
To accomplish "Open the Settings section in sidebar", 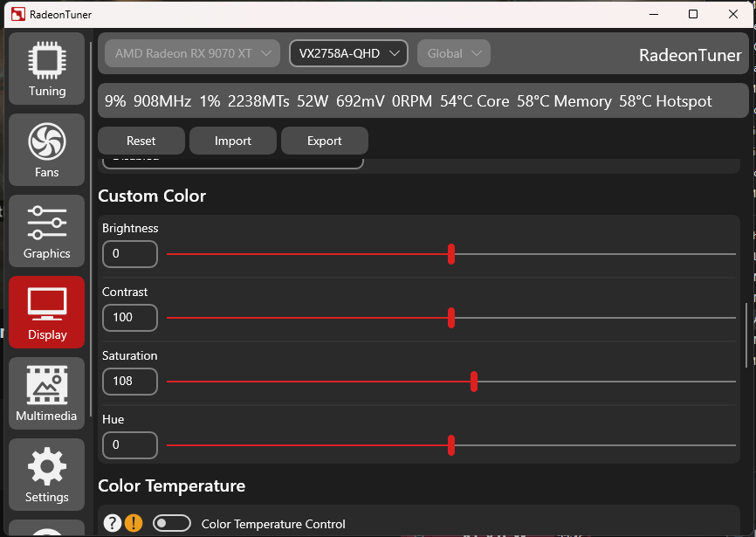I will pos(47,475).
